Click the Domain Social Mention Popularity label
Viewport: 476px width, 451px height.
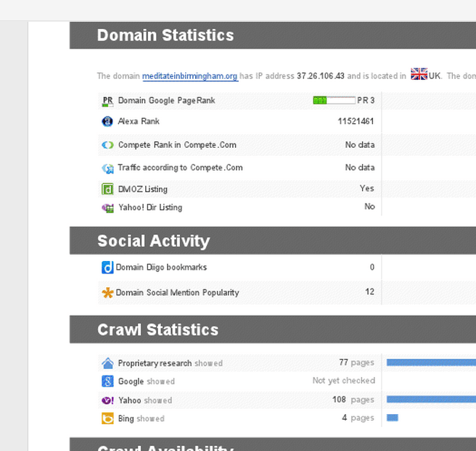(177, 293)
